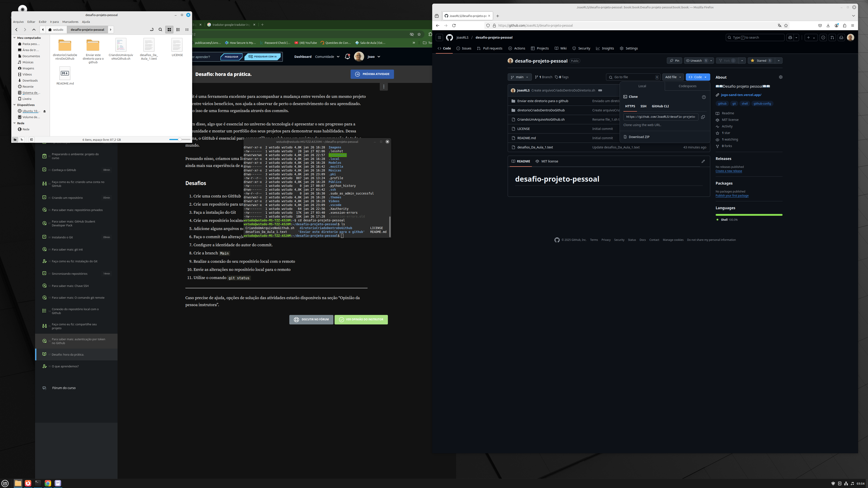
Task: Edit README with the pencil icon
Action: (x=703, y=161)
